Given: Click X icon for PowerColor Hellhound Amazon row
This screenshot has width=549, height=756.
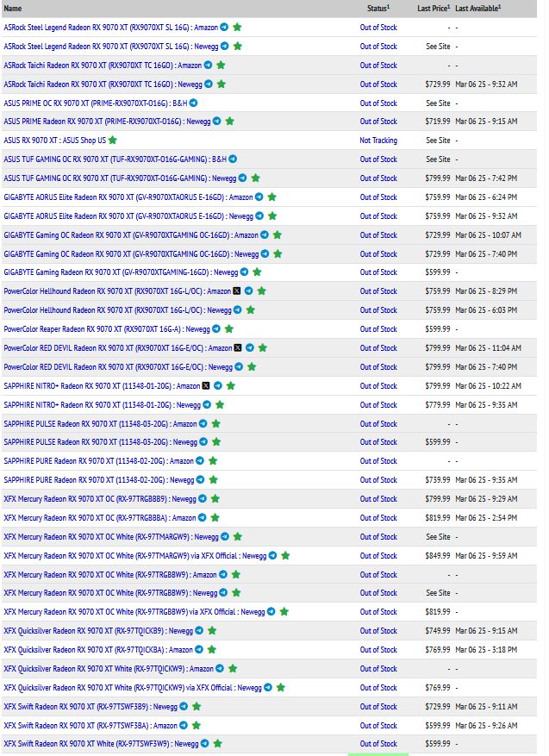Looking at the screenshot, I should pos(237,291).
